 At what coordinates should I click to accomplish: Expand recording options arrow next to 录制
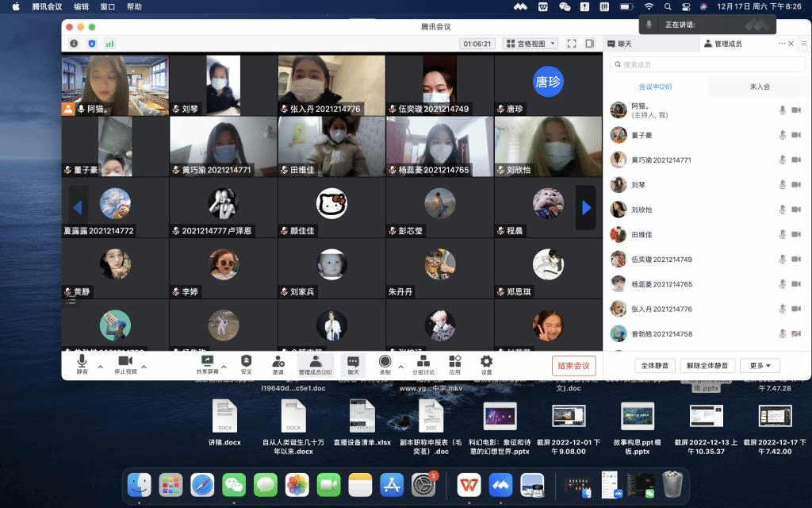click(x=400, y=367)
